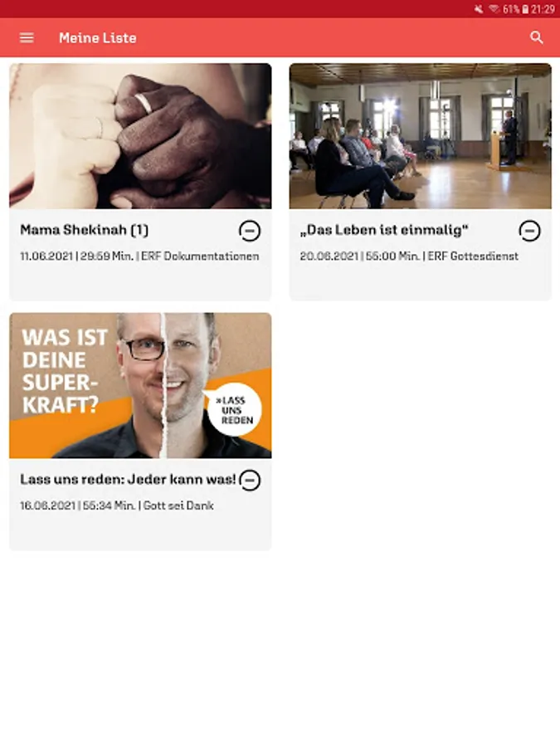Image resolution: width=560 pixels, height=747 pixels.
Task: Select the Mama Shekinah (1) title
Action: pos(85,230)
